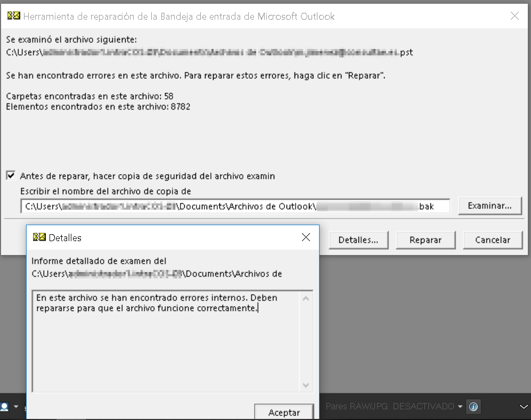The width and height of the screenshot is (531, 420).
Task: Close the Detalles dialog with X
Action: pos(306,237)
